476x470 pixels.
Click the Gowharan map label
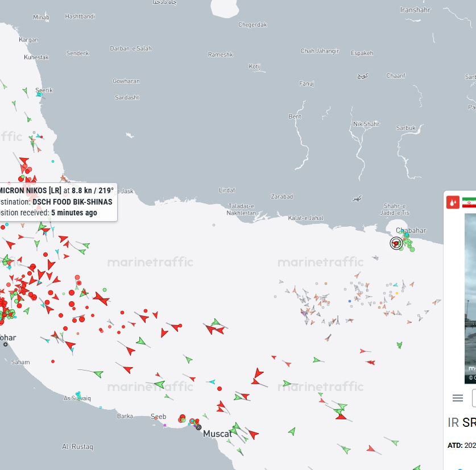[126, 81]
